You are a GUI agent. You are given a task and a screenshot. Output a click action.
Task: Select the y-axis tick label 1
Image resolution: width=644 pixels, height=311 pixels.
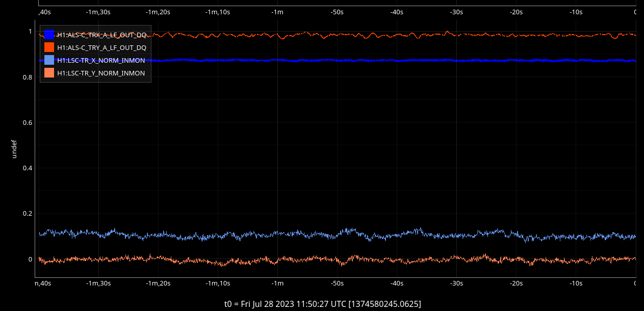(x=30, y=32)
